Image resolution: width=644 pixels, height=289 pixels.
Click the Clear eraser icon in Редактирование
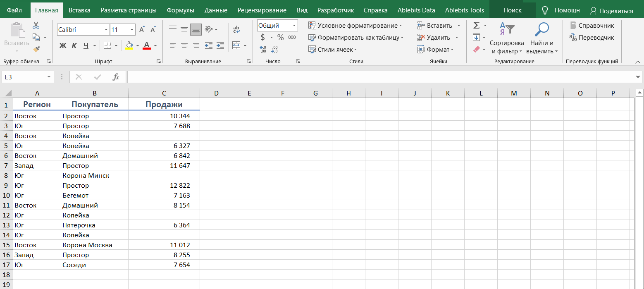point(476,49)
